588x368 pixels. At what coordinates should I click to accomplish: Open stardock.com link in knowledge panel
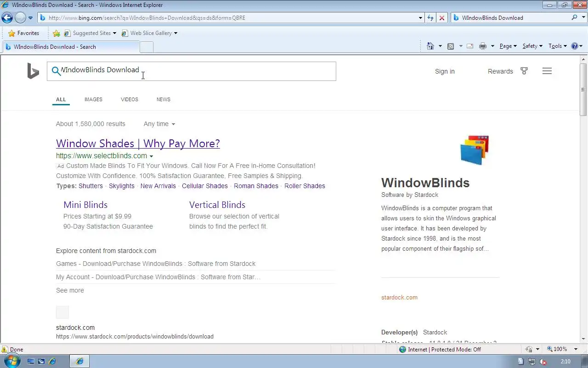tap(399, 298)
